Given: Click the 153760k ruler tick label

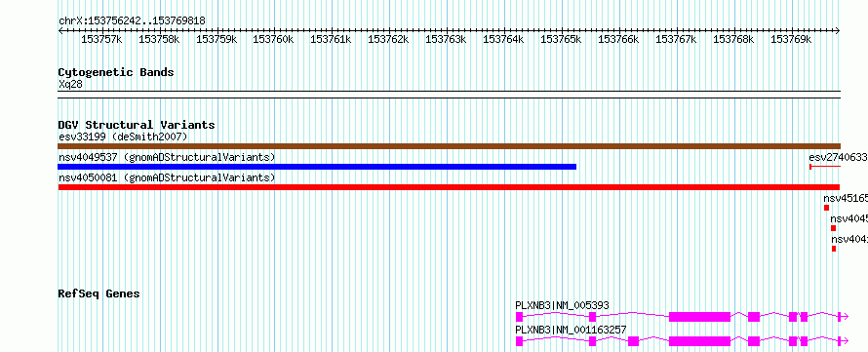Looking at the screenshot, I should point(273,39).
